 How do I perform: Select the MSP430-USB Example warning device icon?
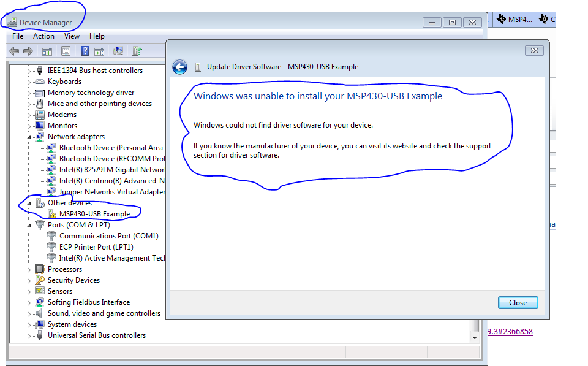[x=51, y=214]
